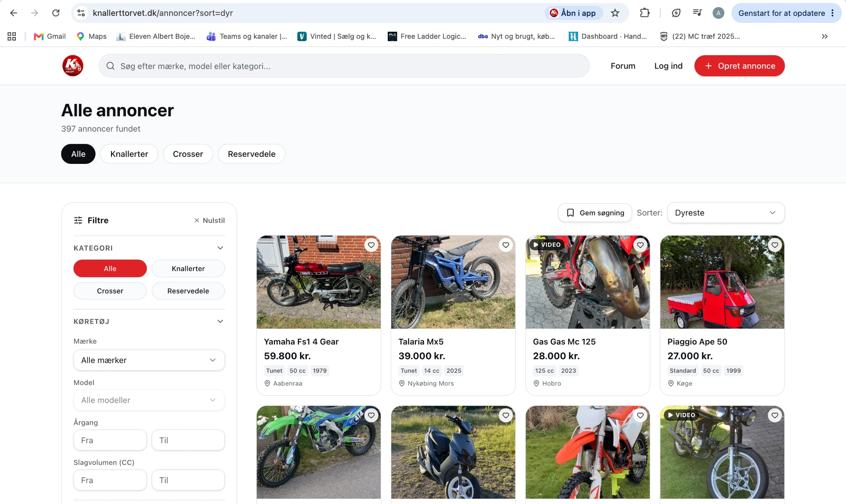The width and height of the screenshot is (846, 504).
Task: Open the Talaria Mx5 photo
Action: (453, 282)
